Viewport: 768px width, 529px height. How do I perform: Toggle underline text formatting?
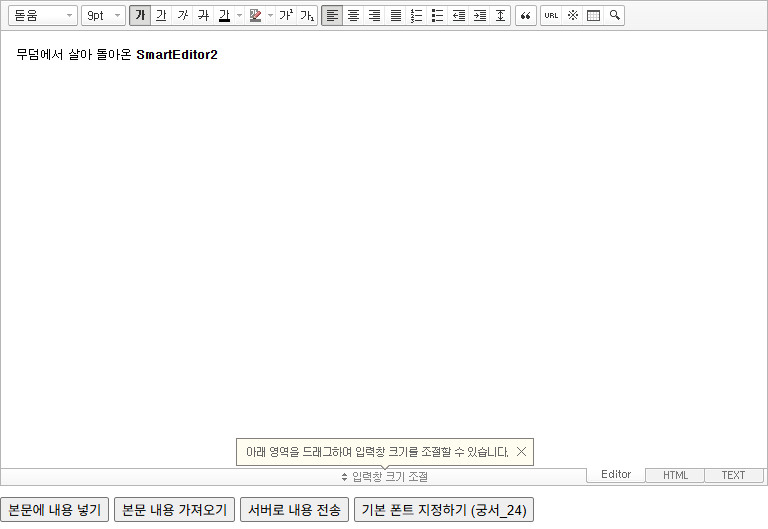point(161,16)
